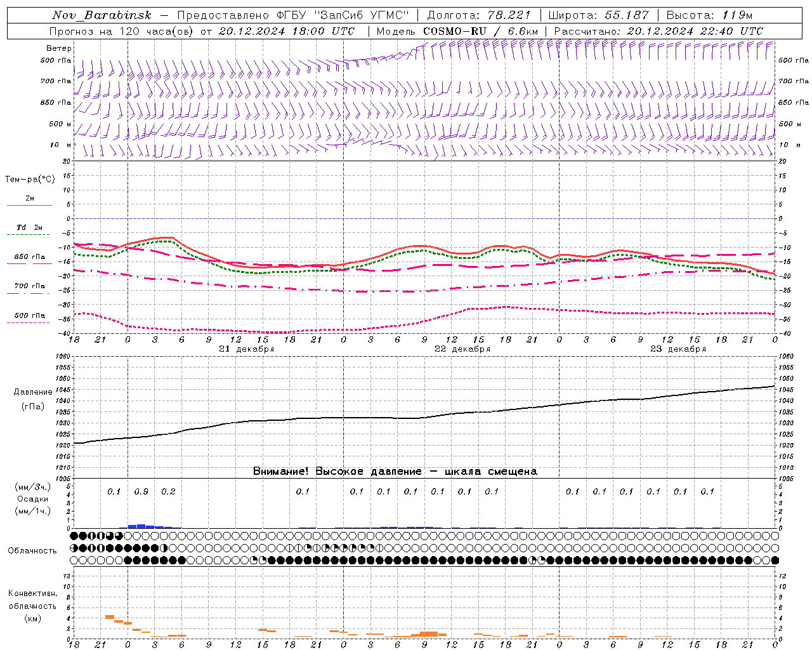Select the 'Предоставлено ФГБУ "ЗапСиб УГМС"' header text
This screenshot has height=650, width=812.
click(293, 15)
